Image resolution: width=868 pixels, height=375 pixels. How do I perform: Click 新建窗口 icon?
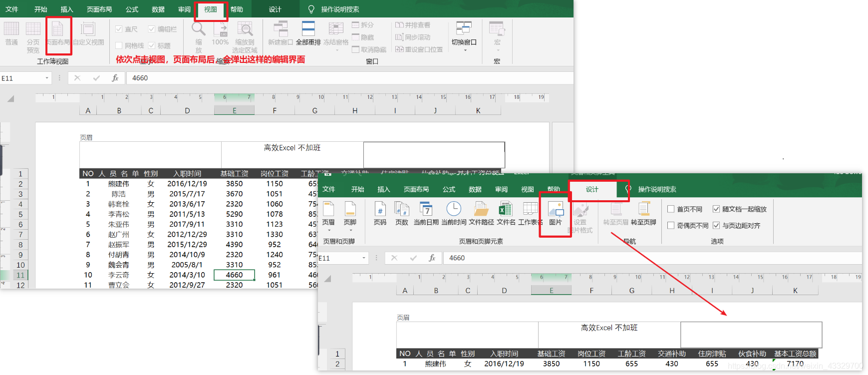(281, 29)
